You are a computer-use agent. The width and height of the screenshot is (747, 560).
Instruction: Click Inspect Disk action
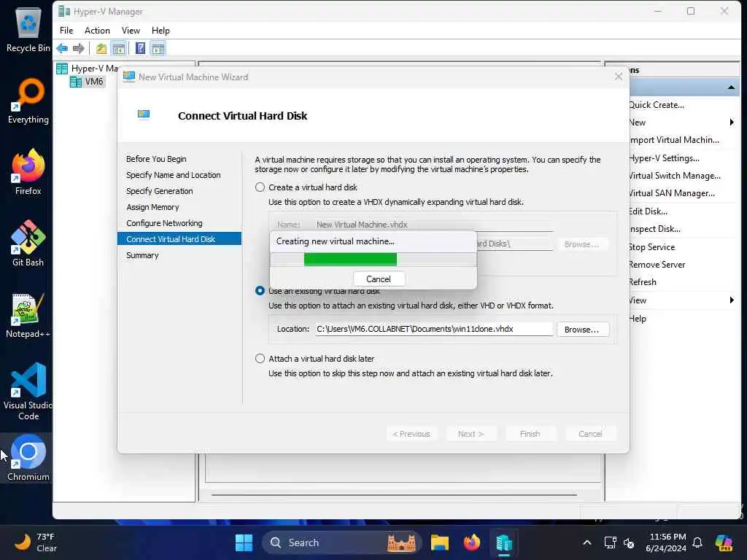(x=654, y=229)
